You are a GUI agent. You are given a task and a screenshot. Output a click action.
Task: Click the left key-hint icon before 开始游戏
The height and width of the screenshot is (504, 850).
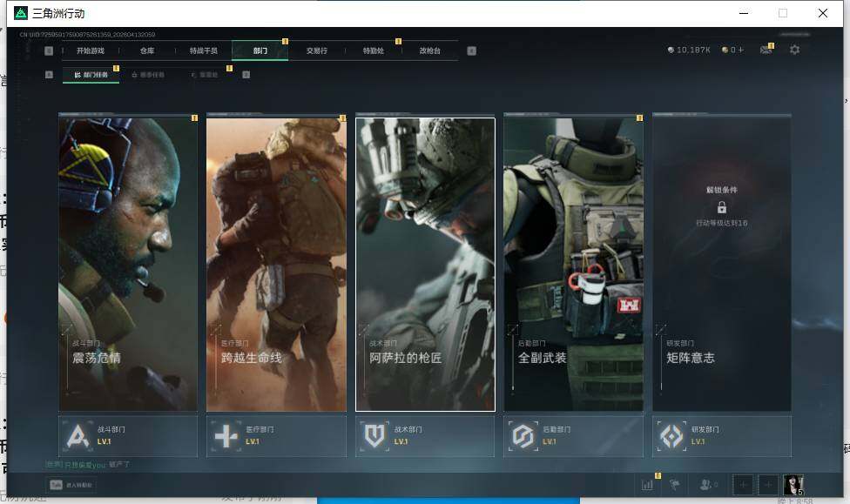click(49, 51)
